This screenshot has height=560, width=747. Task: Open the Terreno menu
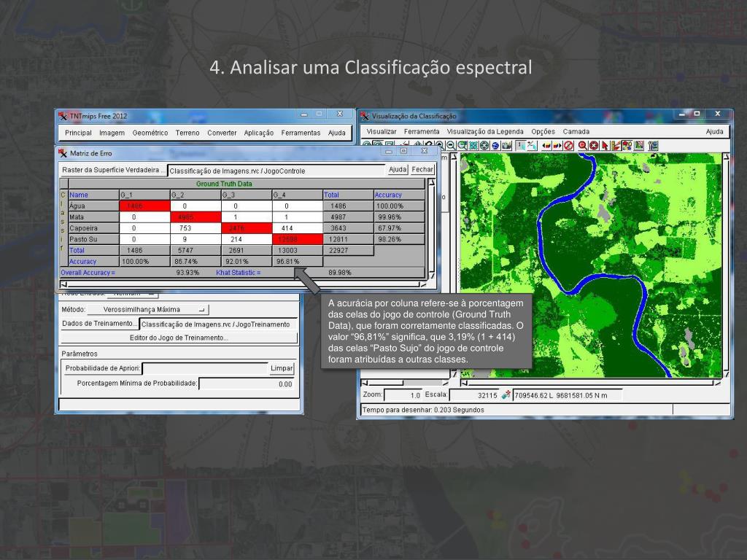pyautogui.click(x=187, y=133)
